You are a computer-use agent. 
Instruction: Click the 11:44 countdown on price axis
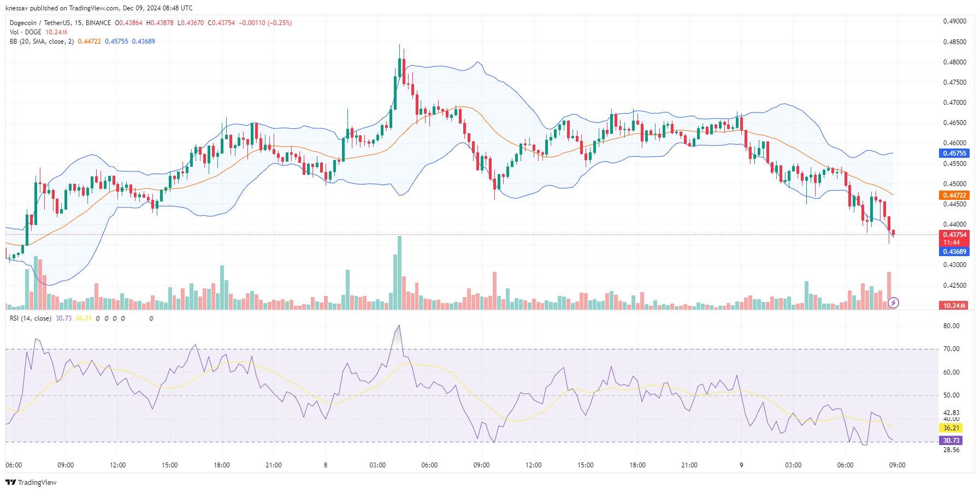[x=952, y=242]
